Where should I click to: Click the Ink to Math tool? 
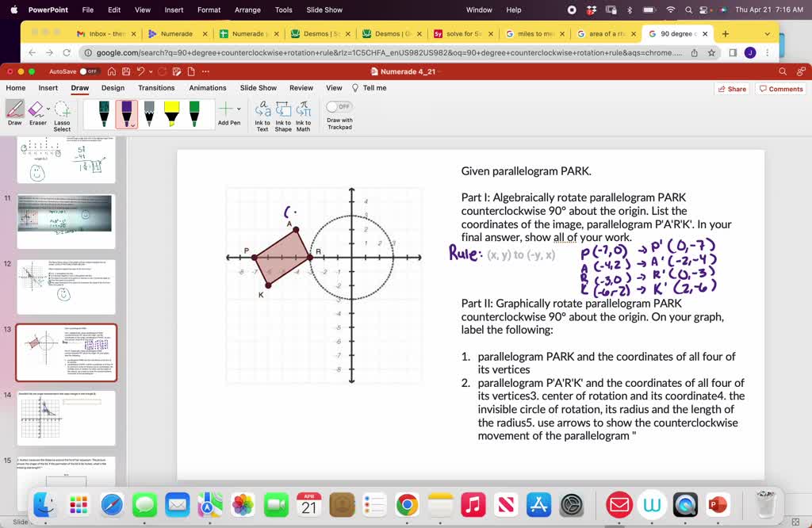[x=303, y=116]
